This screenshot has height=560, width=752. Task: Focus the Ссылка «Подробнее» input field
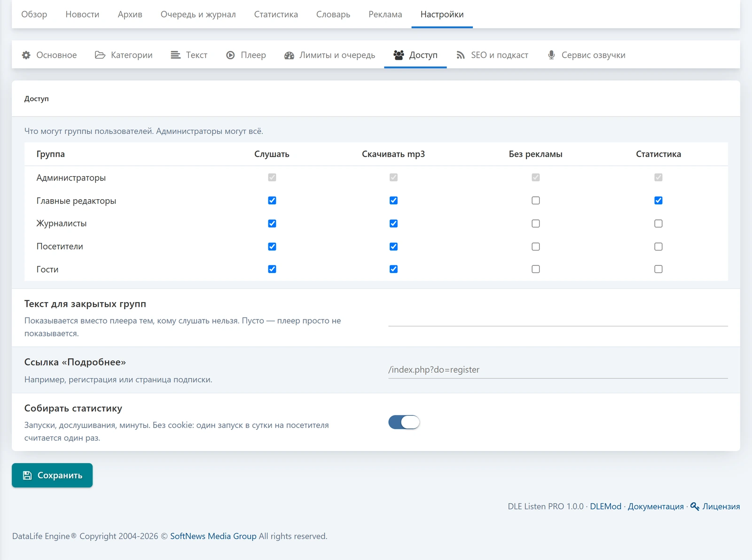point(558,370)
